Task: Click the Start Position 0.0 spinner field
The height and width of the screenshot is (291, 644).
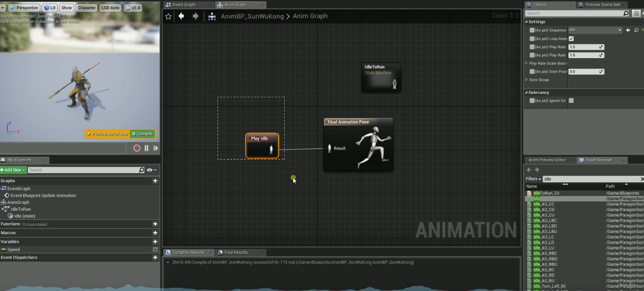Action: point(586,71)
